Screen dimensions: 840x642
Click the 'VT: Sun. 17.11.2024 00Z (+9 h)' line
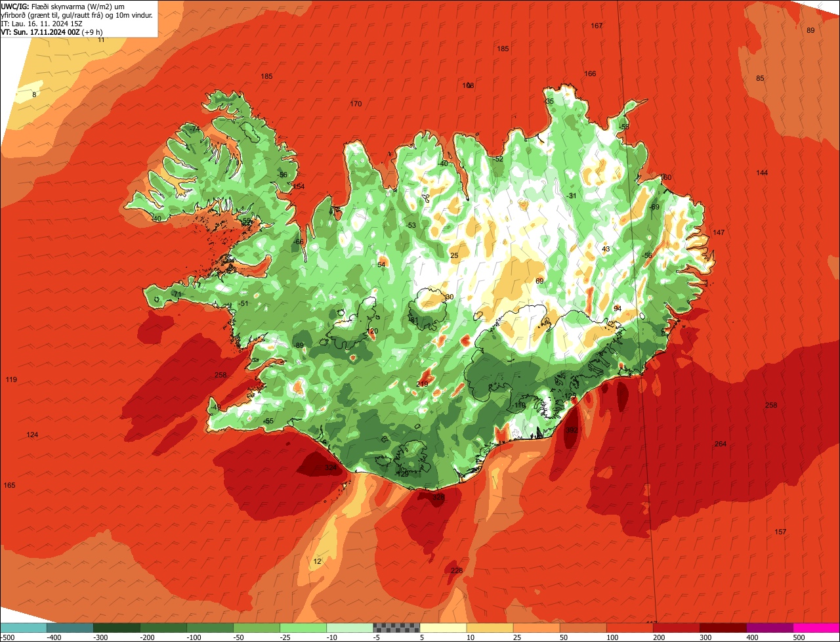pyautogui.click(x=52, y=32)
